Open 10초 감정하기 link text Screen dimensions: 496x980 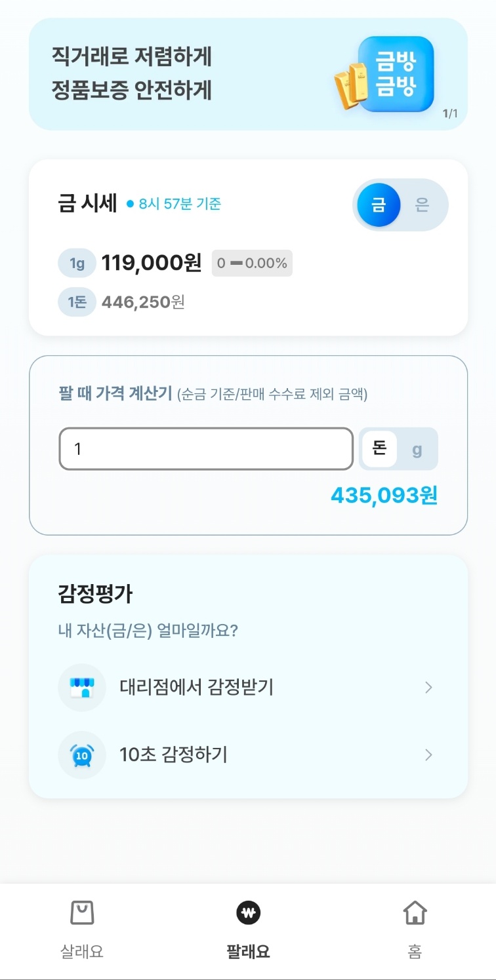tap(173, 755)
